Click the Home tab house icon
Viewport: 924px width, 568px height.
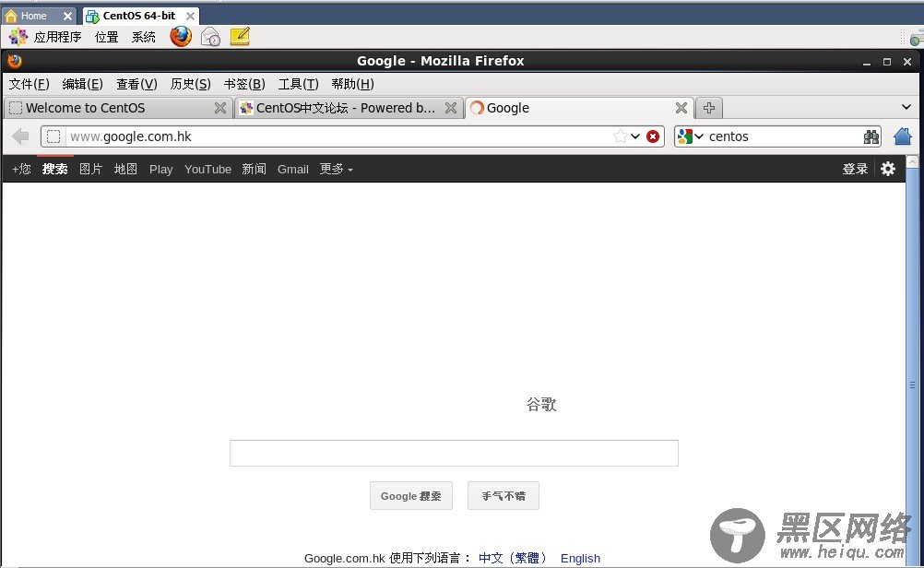click(x=11, y=16)
